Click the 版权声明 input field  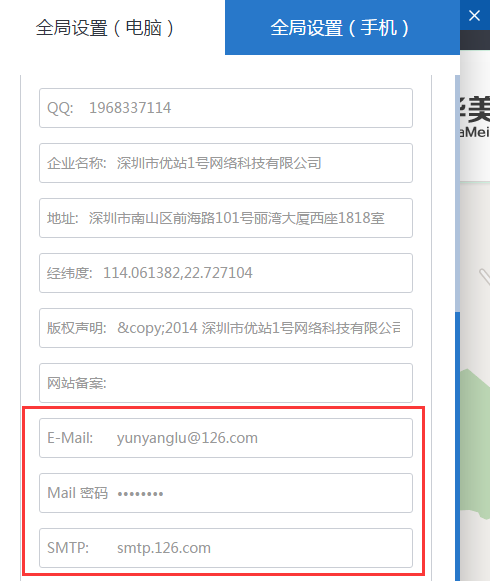point(226,328)
